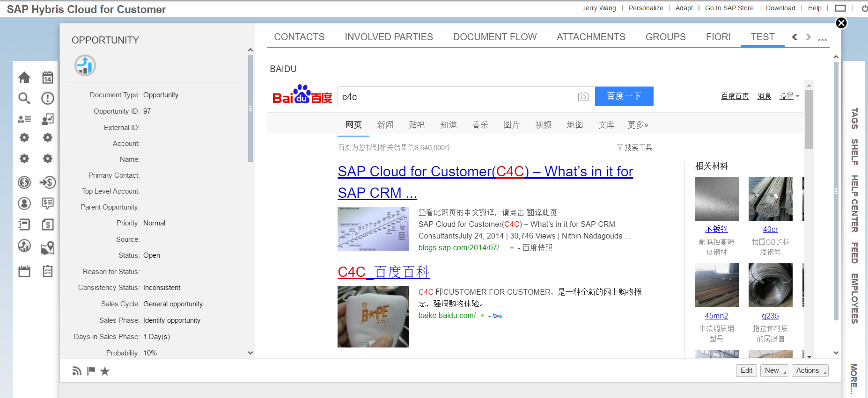
Task: Open the New button dropdown
Action: tap(774, 370)
